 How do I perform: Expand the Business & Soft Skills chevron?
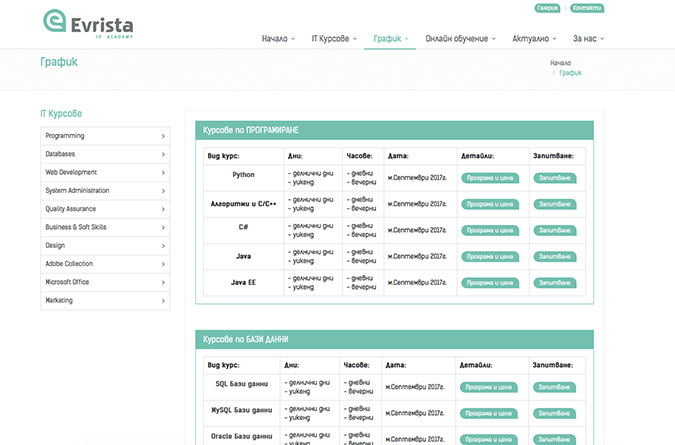163,227
